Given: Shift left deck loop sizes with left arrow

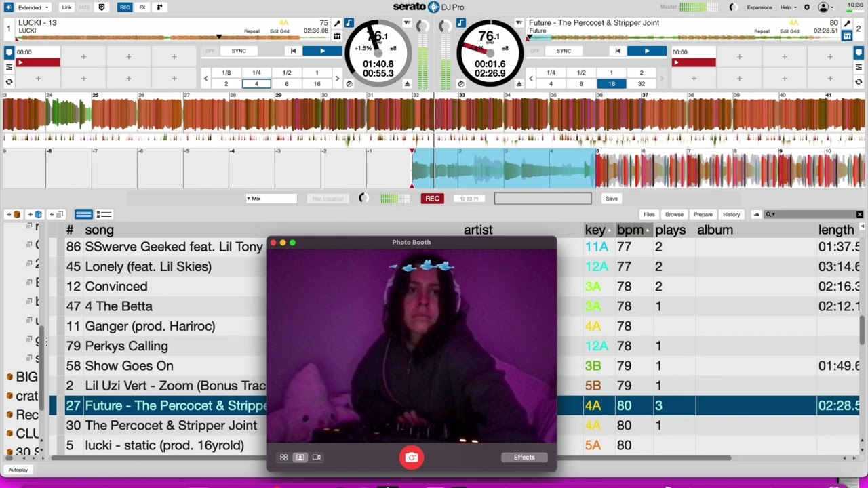Looking at the screenshot, I should point(206,79).
